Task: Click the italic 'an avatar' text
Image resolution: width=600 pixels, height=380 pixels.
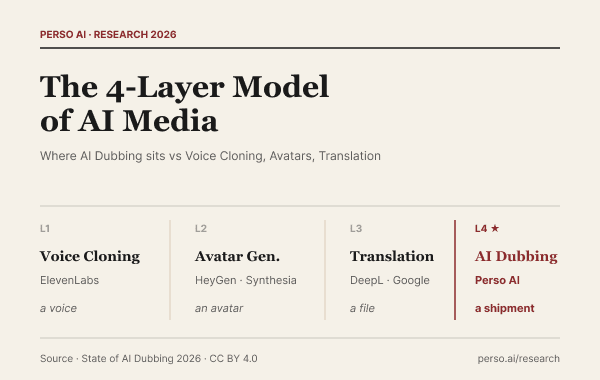Action: click(219, 308)
